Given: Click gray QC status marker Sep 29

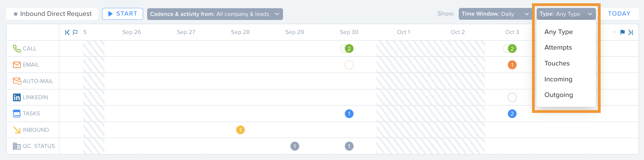Looking at the screenshot, I should (295, 146).
